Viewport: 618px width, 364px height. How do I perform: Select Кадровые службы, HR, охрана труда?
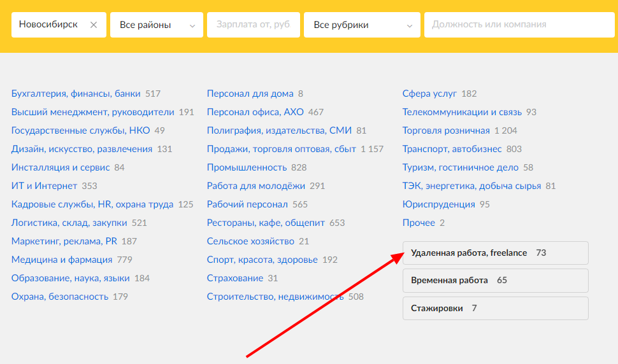92,205
